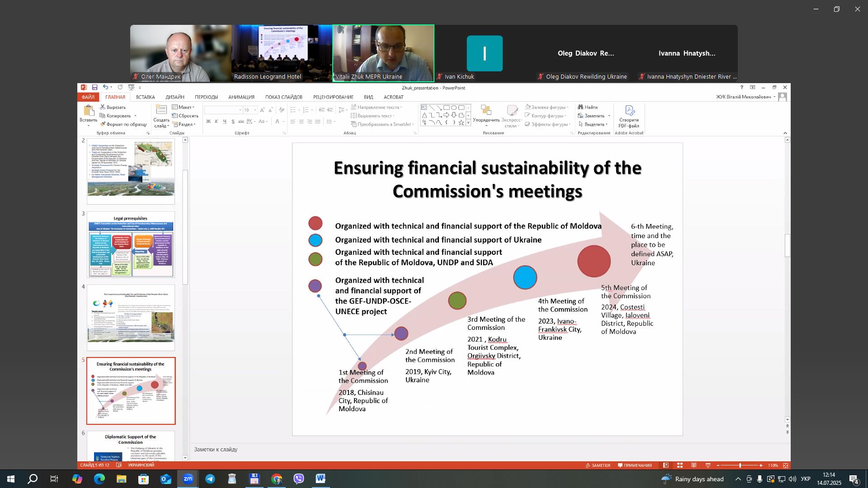868x488 pixels.
Task: Decrease list indent level icon
Action: [x=321, y=110]
